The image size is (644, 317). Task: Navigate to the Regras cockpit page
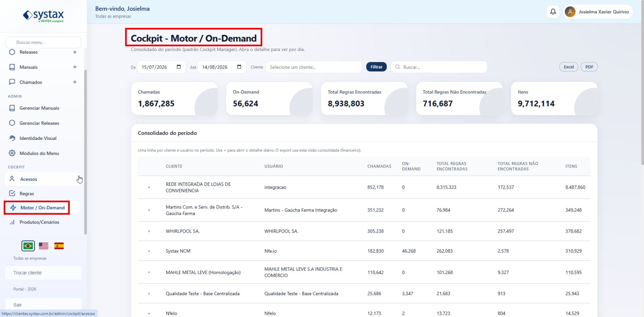(x=43, y=193)
